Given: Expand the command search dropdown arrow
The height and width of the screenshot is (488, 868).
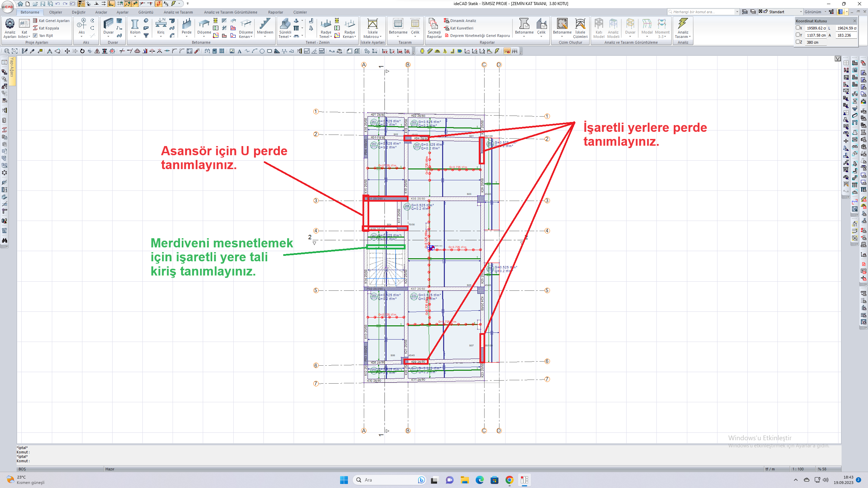Looking at the screenshot, I should tap(737, 12).
